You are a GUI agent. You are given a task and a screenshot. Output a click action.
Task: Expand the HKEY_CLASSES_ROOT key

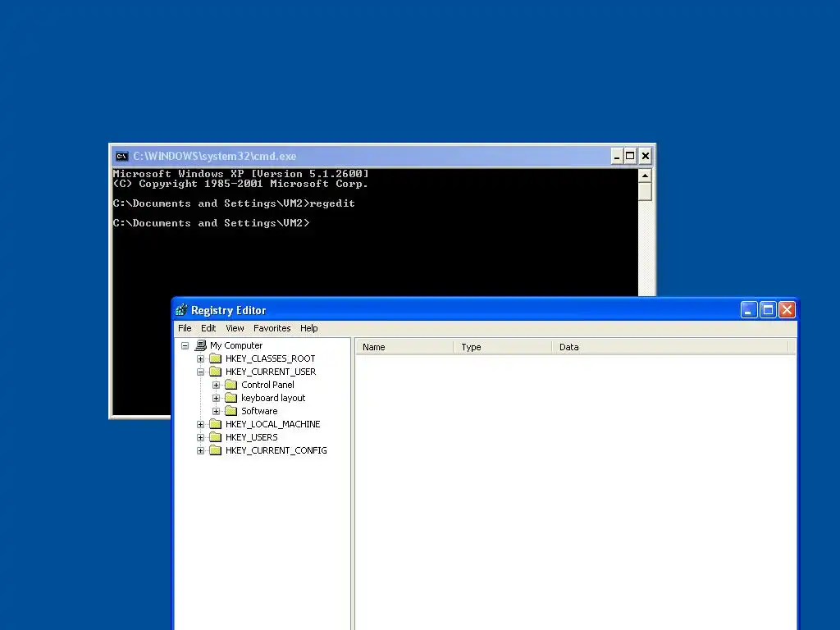(x=200, y=359)
